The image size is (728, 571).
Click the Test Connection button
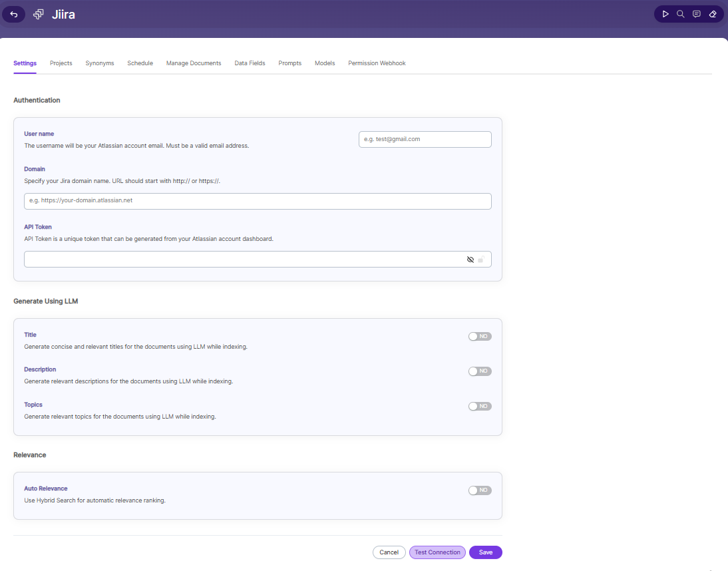[437, 552]
